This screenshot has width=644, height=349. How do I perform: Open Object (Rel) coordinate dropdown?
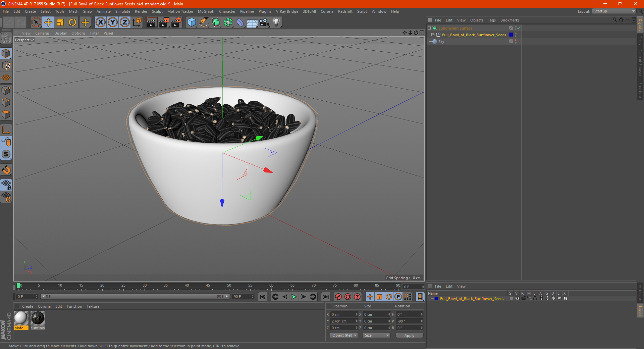pyautogui.click(x=344, y=335)
